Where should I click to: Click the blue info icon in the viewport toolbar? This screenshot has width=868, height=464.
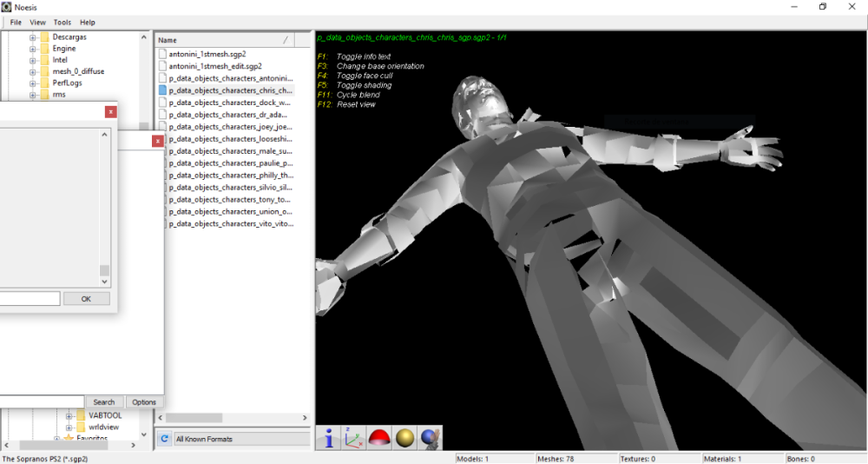(328, 438)
